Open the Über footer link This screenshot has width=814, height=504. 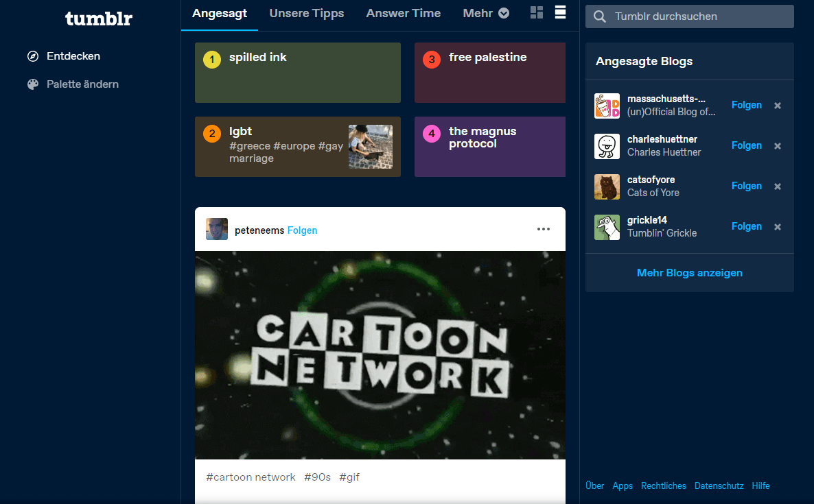tap(595, 486)
